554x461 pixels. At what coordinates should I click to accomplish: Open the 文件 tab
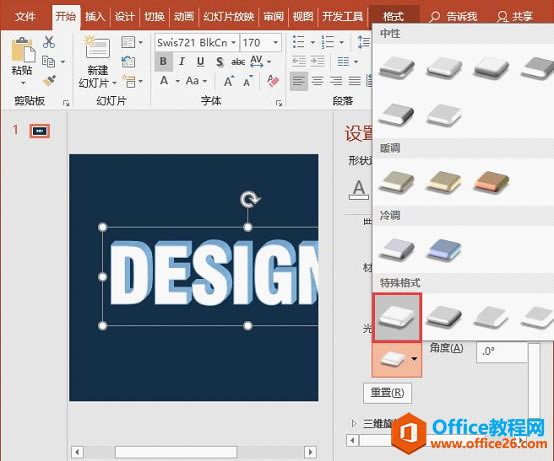(x=25, y=16)
